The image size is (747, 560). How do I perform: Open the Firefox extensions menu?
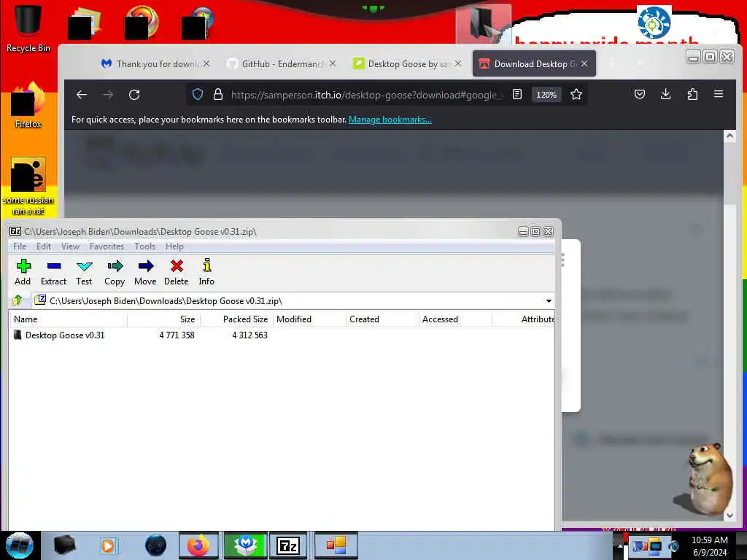[693, 94]
